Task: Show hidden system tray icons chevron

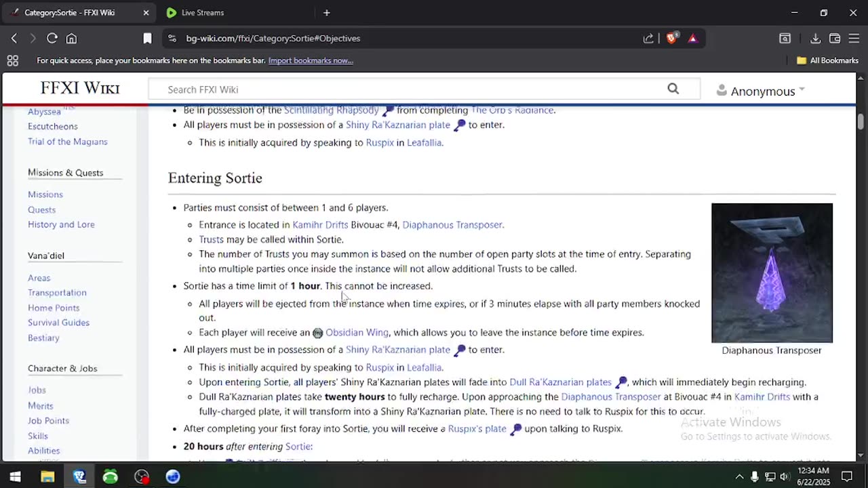Action: (739, 476)
